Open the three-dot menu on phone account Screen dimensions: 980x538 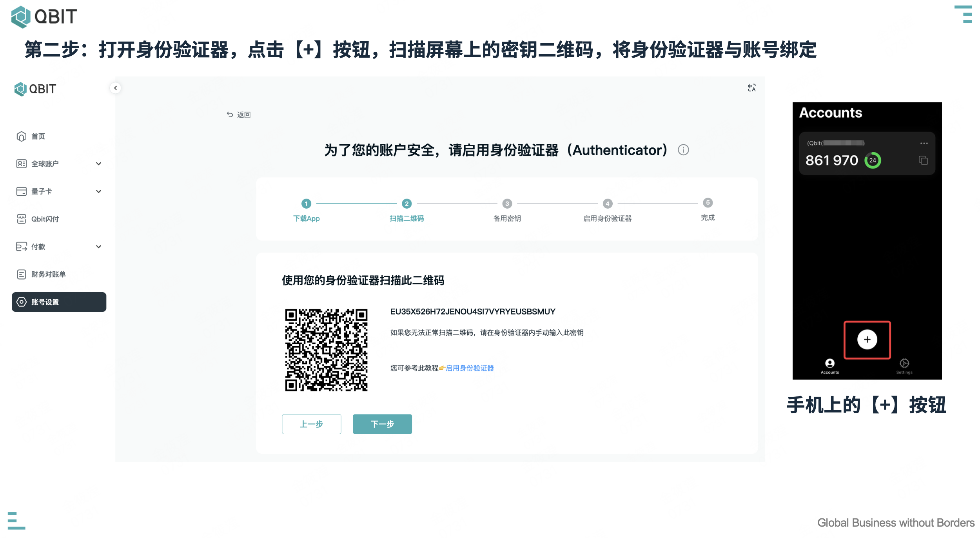(924, 143)
